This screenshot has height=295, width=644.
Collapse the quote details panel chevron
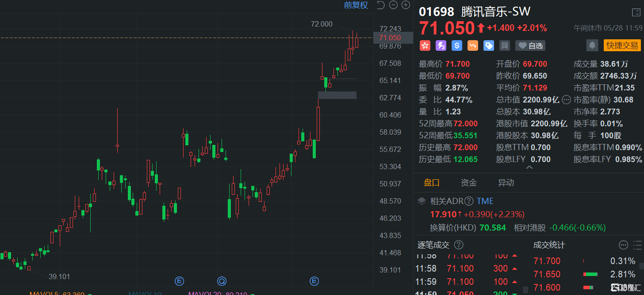pos(529,168)
